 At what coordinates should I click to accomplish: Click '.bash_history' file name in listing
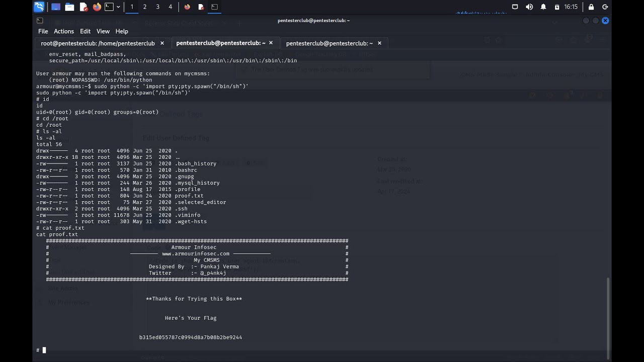(x=196, y=163)
